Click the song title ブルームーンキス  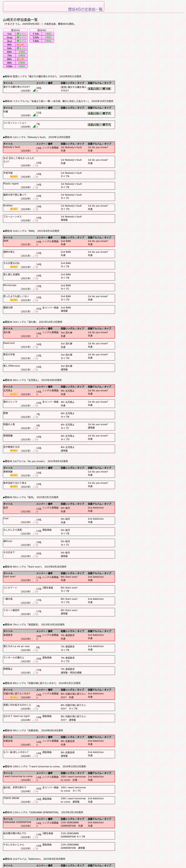[12, 217]
